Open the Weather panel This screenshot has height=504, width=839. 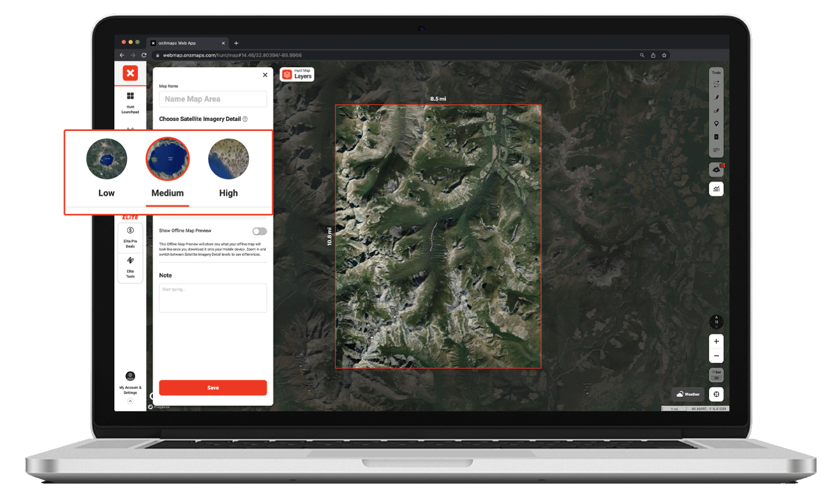[687, 394]
